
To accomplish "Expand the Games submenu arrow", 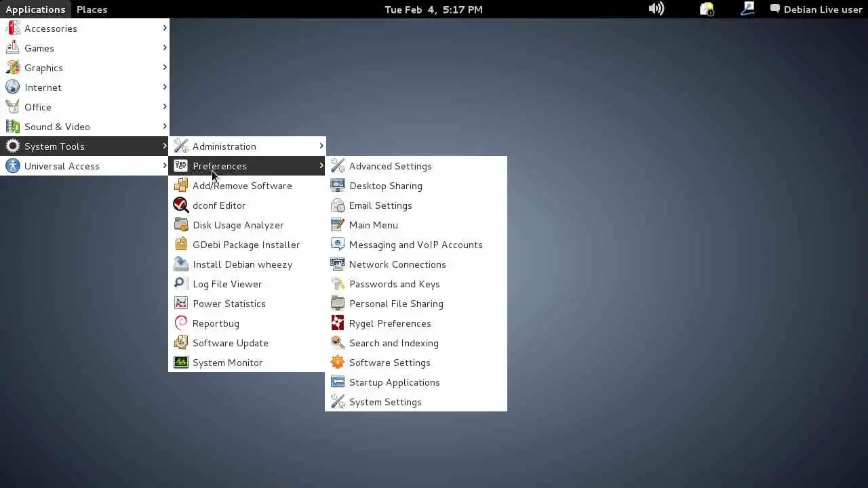I will [165, 47].
